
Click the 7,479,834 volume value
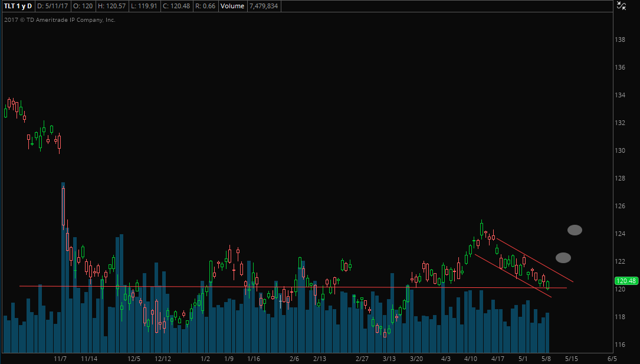264,6
